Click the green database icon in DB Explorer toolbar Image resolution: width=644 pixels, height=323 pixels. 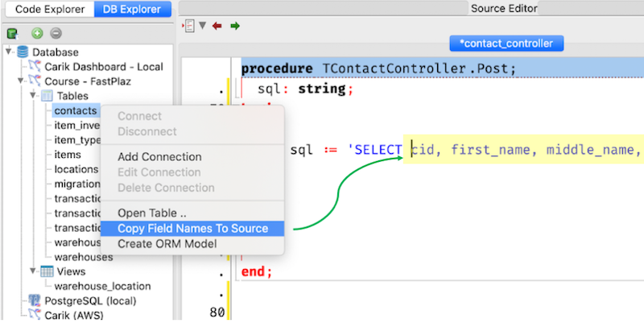coord(12,33)
